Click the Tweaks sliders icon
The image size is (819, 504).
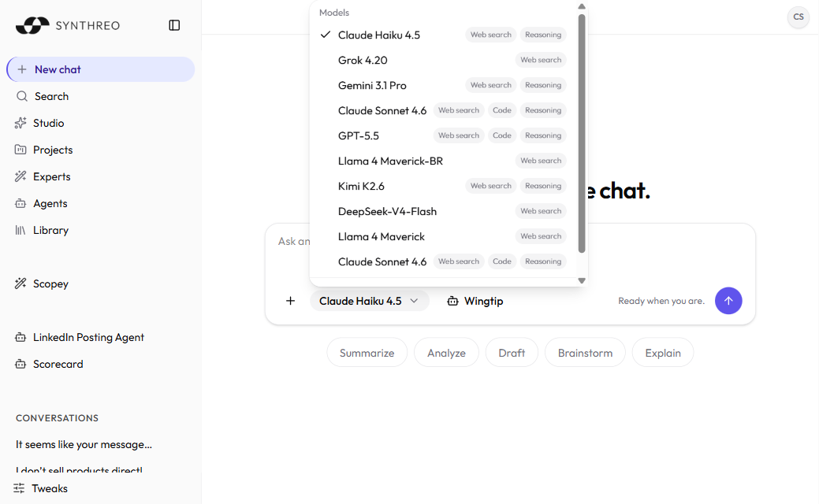(19, 488)
